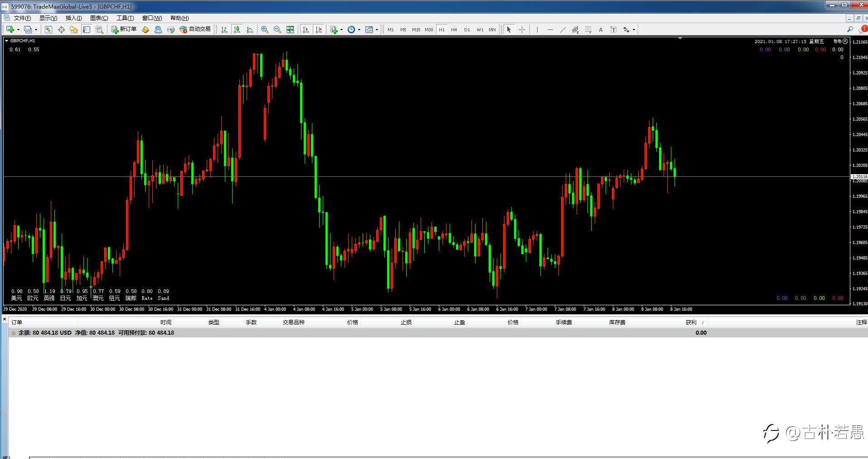The height and width of the screenshot is (459, 868).
Task: Open the Strategy Tester magnifier icon
Action: pyautogui.click(x=99, y=29)
